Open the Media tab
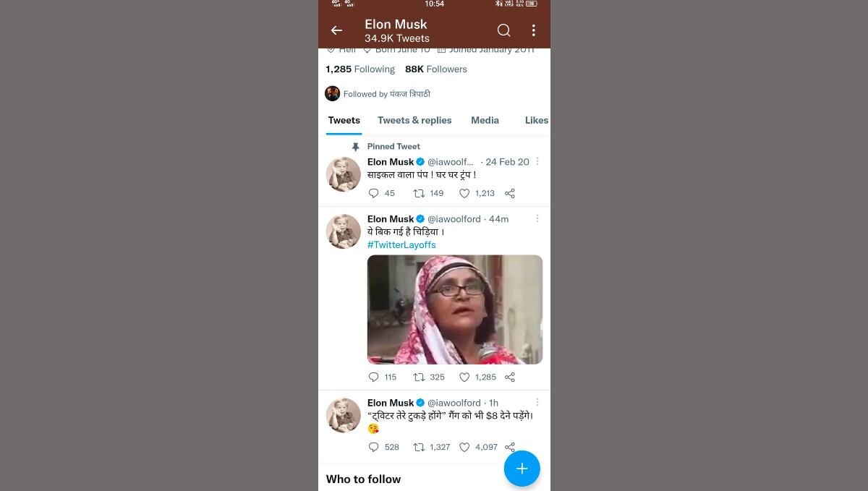The height and width of the screenshot is (491, 868). 485,120
